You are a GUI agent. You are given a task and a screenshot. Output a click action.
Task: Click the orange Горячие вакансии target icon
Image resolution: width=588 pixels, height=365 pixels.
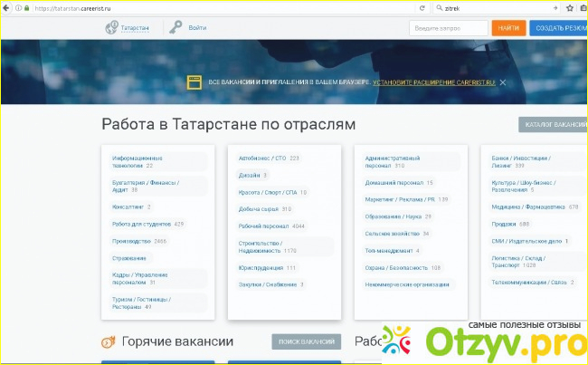click(108, 342)
